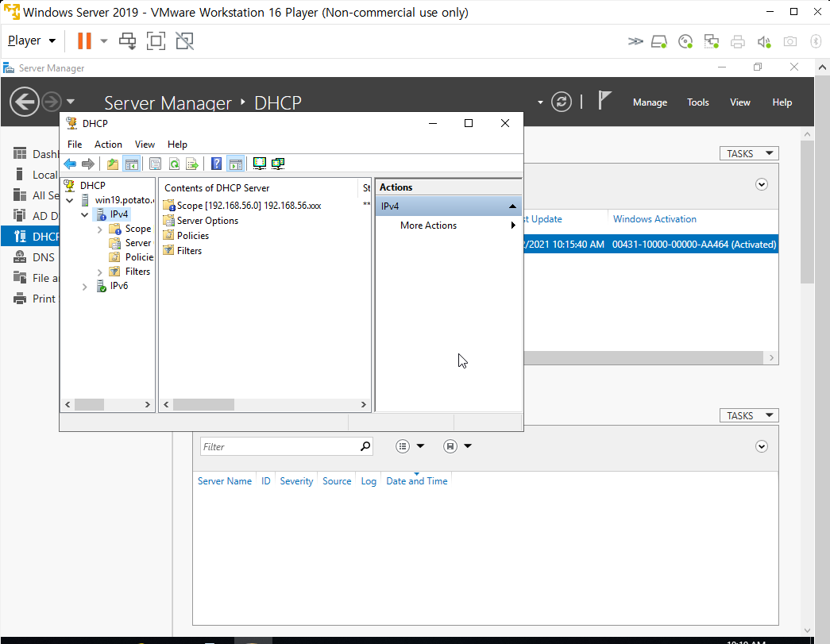Viewport: 830px width, 644px height.
Task: Select Policies in contents list
Action: tap(193, 236)
